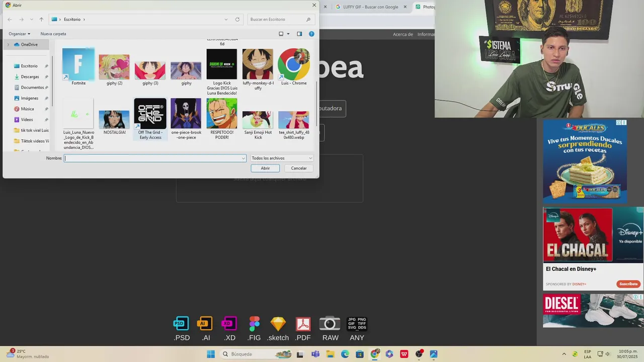Open the Windows Start menu

211,354
